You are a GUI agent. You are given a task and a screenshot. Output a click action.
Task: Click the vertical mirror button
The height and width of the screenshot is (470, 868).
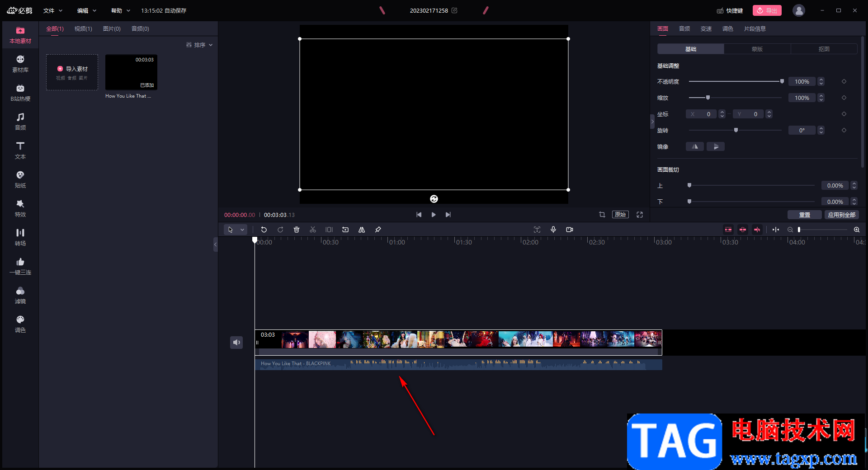tap(716, 146)
